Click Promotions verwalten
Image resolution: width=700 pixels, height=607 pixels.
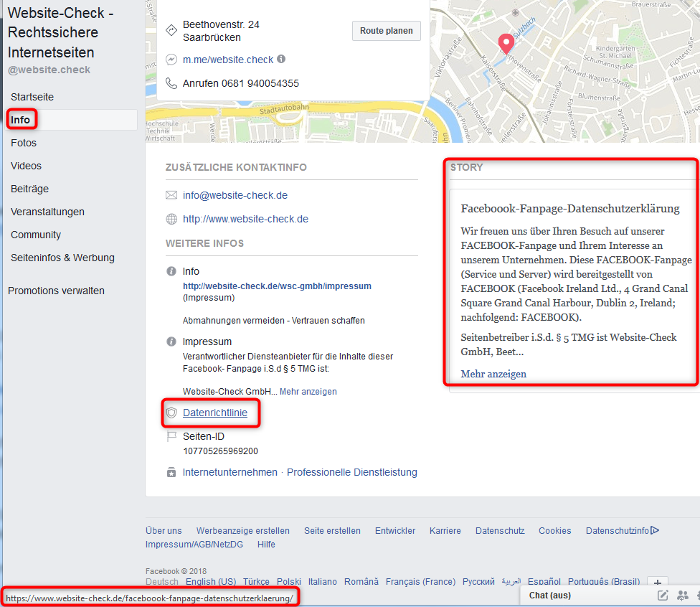[56, 291]
